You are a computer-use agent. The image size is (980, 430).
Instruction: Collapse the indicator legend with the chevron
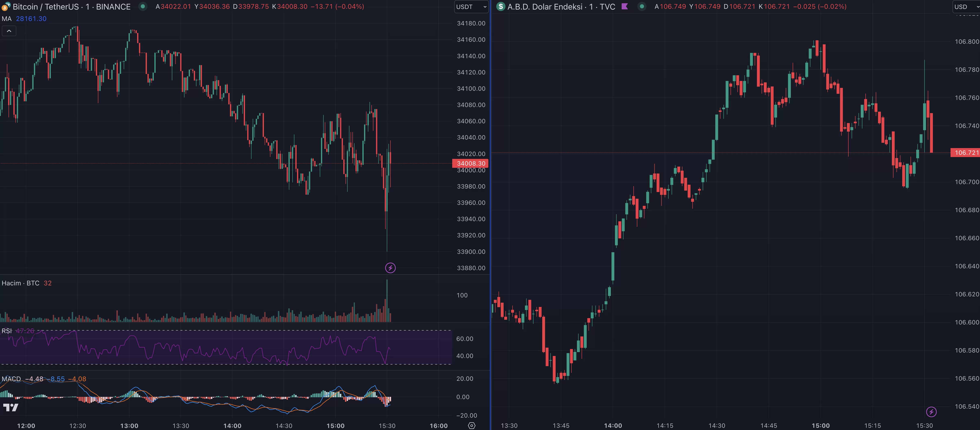coord(9,31)
